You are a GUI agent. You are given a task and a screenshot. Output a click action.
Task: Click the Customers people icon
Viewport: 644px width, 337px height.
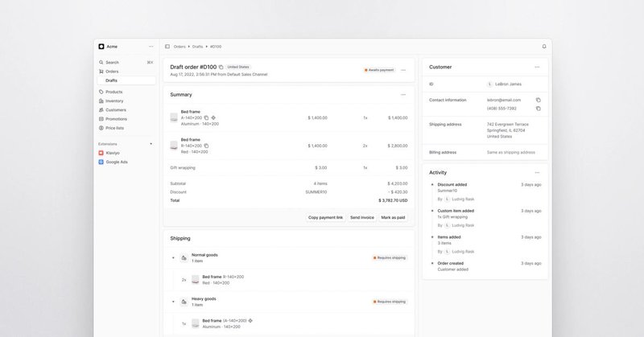pyautogui.click(x=101, y=110)
